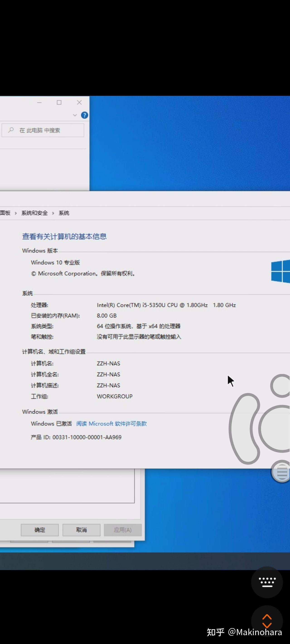The height and width of the screenshot is (644, 290).
Task: Select the heading 查看有关计算机的基本信息
Action: click(x=64, y=236)
